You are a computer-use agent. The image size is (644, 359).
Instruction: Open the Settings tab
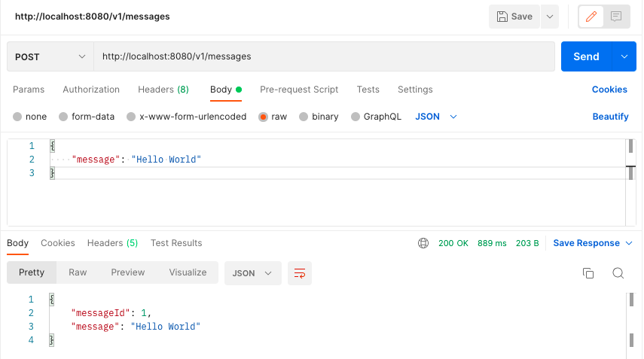tap(415, 90)
